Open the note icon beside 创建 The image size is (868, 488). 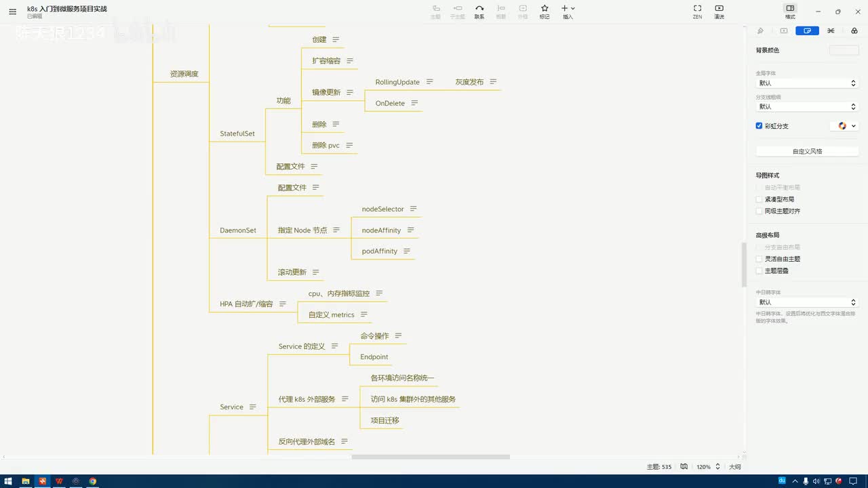[x=336, y=40]
